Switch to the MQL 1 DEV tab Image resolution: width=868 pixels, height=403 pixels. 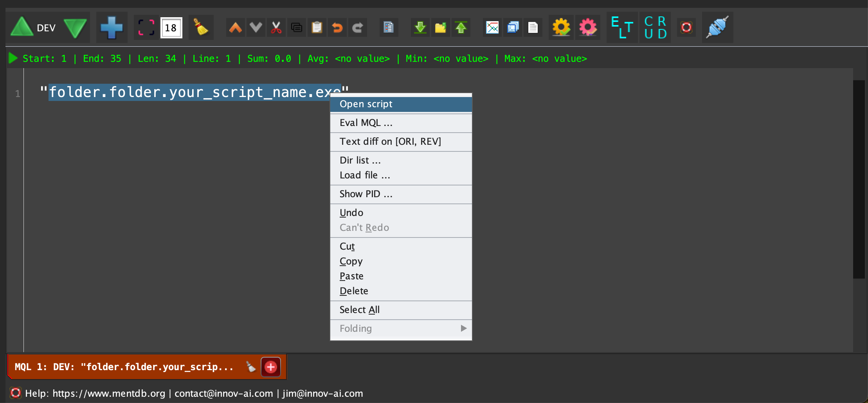pyautogui.click(x=124, y=367)
